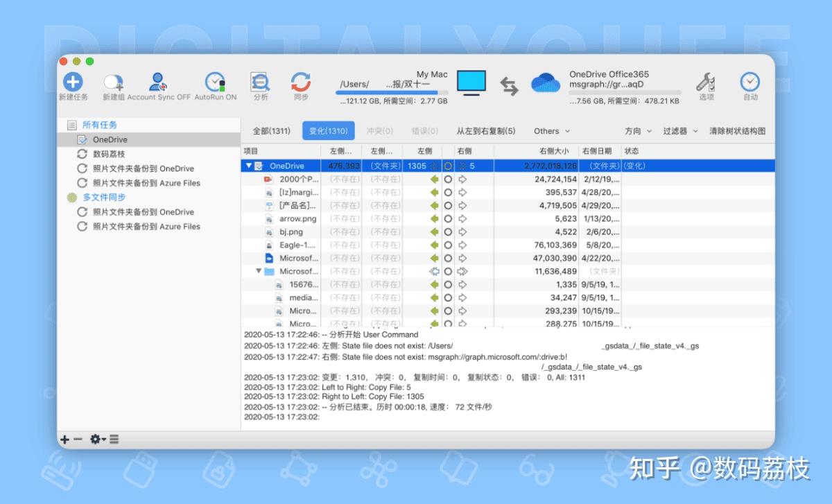Screen dimensions: 832x504
Task: Click the OneDrive Office365 storage progress bar
Action: coord(625,92)
